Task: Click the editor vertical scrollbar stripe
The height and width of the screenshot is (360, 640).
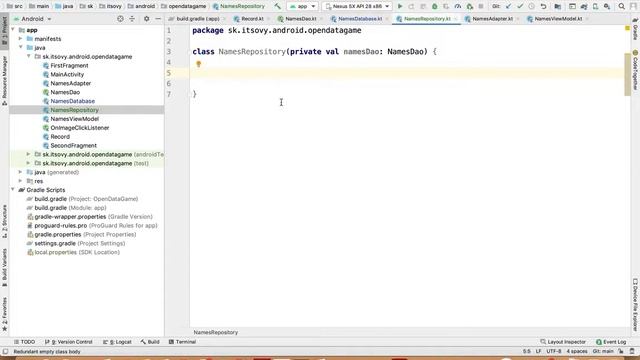Action: pos(627,75)
